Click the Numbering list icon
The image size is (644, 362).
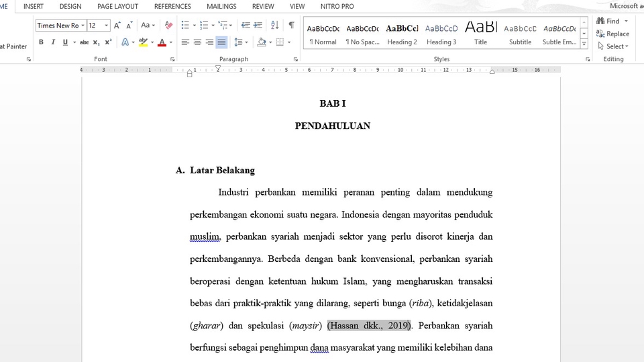point(204,25)
